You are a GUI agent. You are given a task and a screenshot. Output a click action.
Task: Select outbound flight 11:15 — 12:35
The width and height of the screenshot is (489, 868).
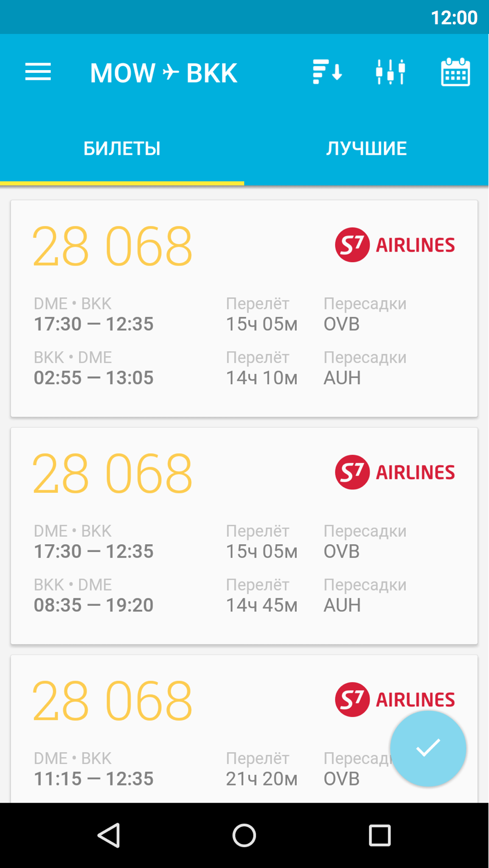coord(94,778)
